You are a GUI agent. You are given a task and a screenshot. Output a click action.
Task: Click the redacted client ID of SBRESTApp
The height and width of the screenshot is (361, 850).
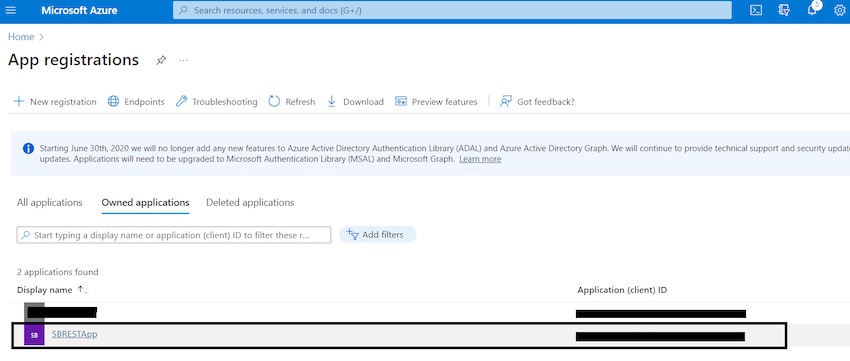(660, 337)
